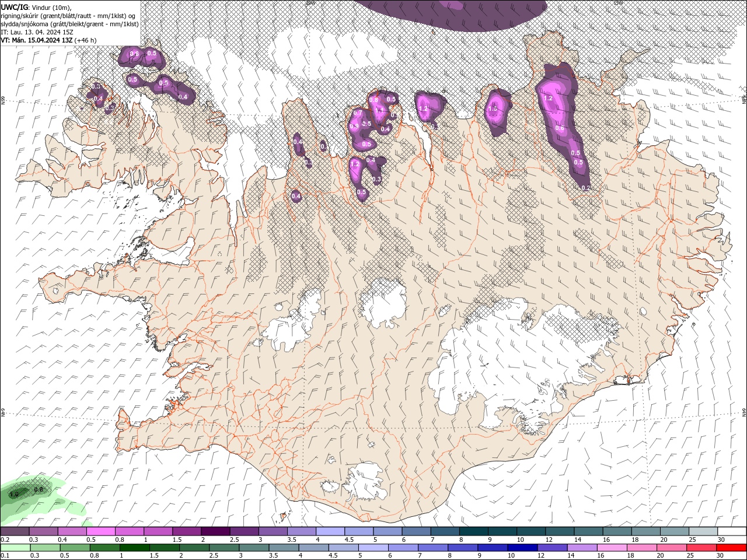The width and height of the screenshot is (747, 560).
Task: Click the '3.5' label under the snow scale
Action: coord(292,540)
